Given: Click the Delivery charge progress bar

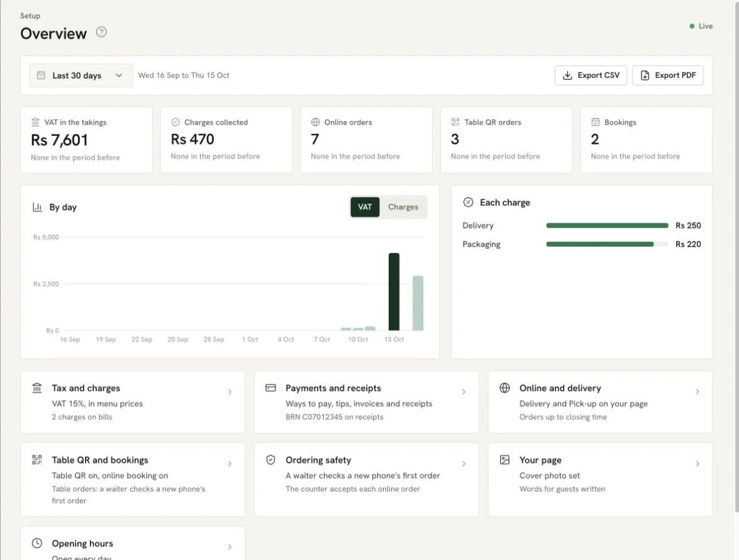Looking at the screenshot, I should [x=607, y=225].
